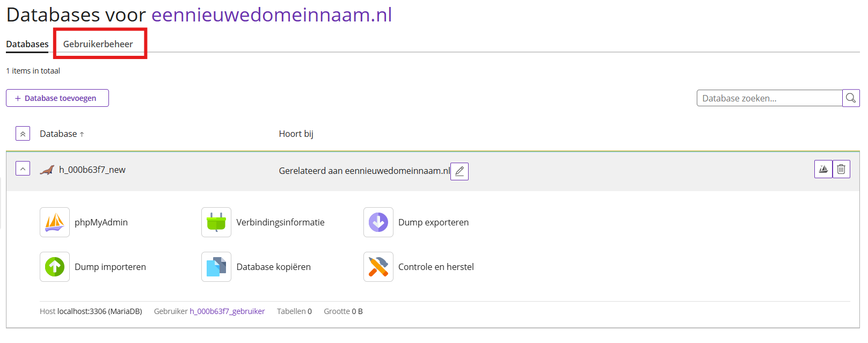Click the Verbindingsinformatie plug icon
The height and width of the screenshot is (343, 868).
pyautogui.click(x=216, y=222)
